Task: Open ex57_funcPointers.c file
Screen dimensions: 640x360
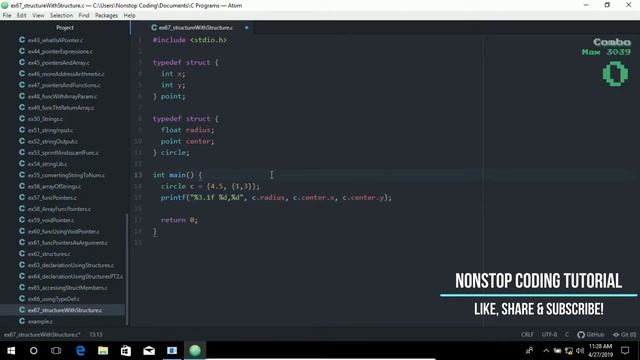Action: pyautogui.click(x=52, y=198)
